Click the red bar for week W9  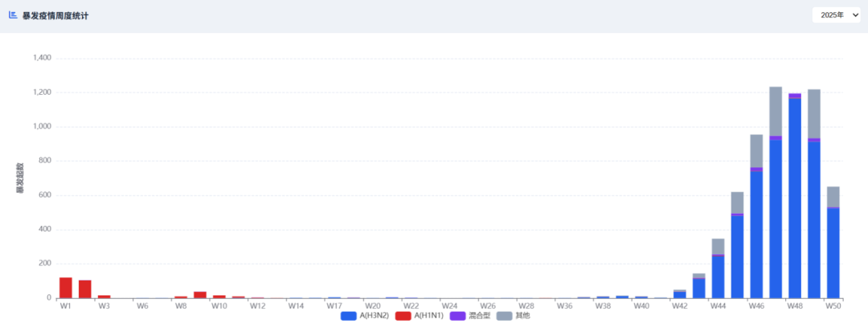[200, 295]
